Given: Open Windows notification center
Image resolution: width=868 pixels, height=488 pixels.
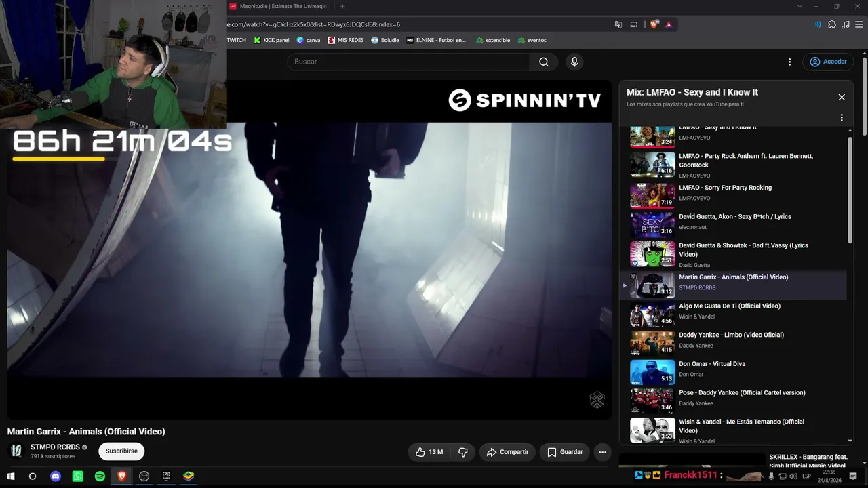Looking at the screenshot, I should 853,476.
